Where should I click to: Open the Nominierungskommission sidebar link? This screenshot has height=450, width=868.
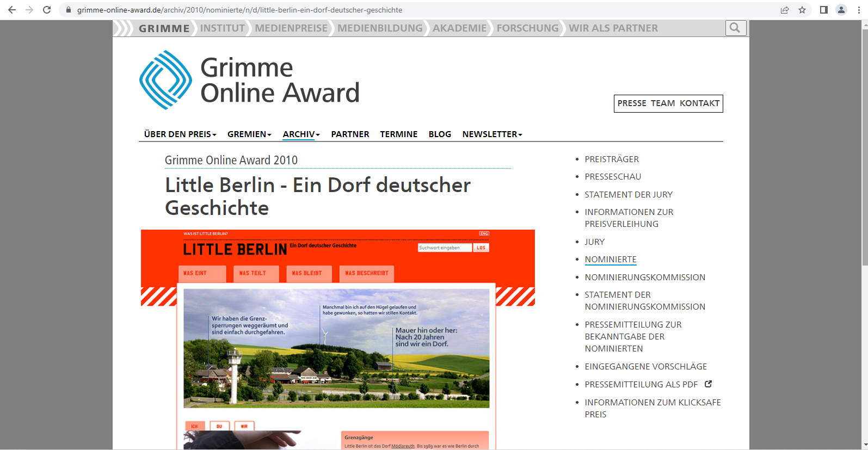pyautogui.click(x=645, y=277)
